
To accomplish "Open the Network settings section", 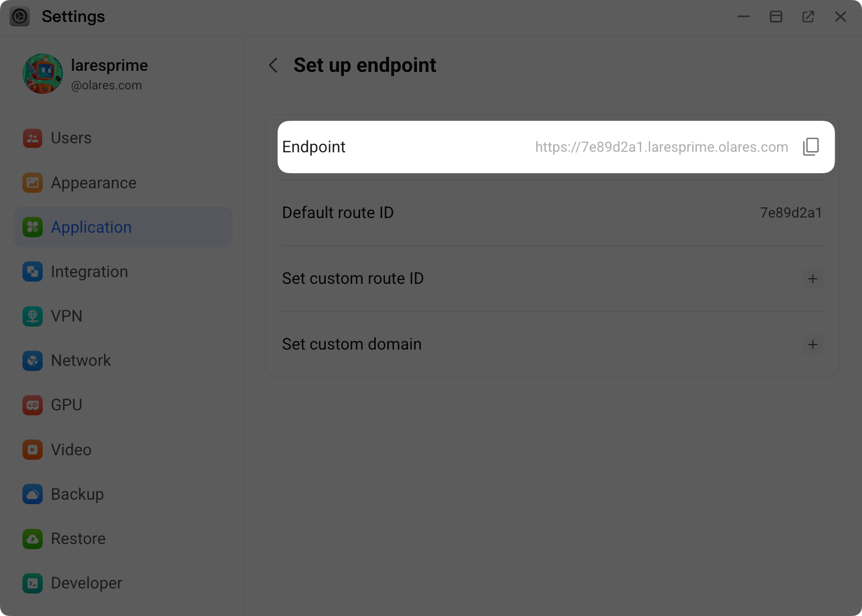I will (81, 361).
